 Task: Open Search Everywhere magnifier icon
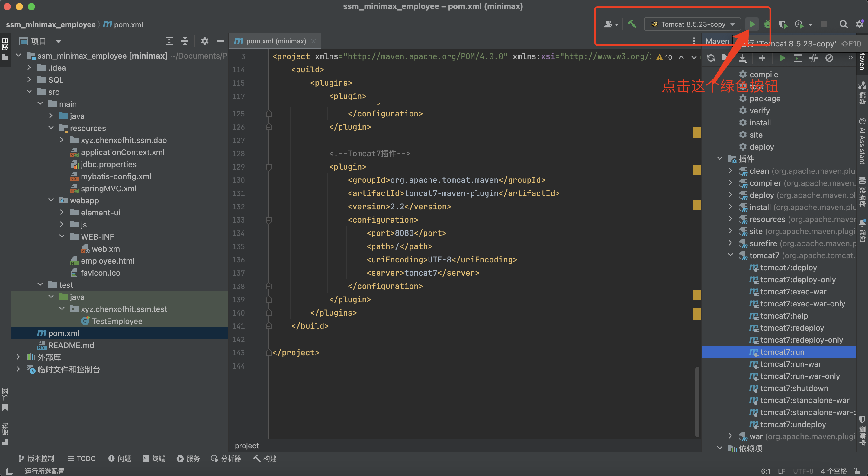click(x=844, y=24)
